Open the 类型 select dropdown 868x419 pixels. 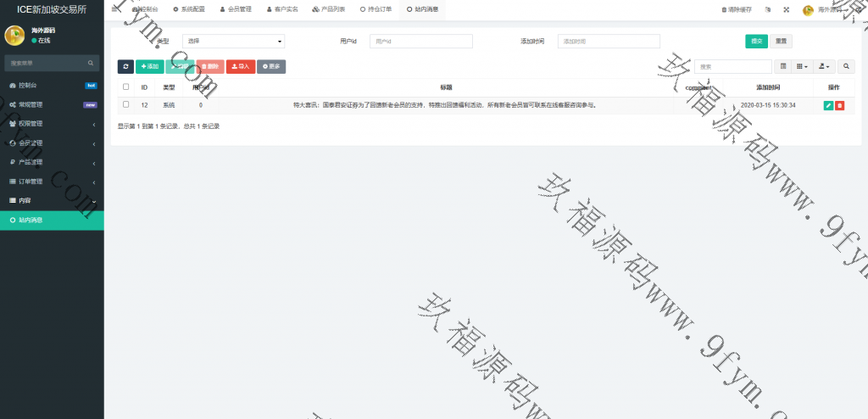[x=234, y=41]
